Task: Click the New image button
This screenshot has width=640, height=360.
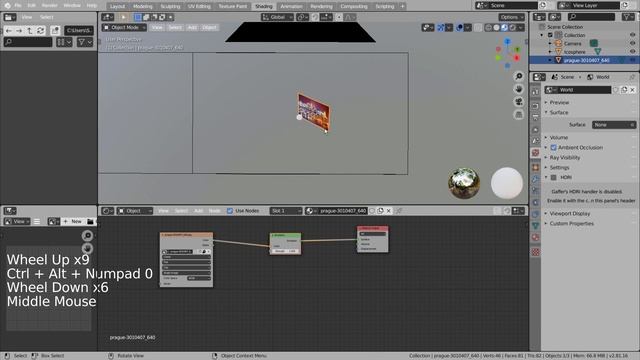Action: point(73,221)
